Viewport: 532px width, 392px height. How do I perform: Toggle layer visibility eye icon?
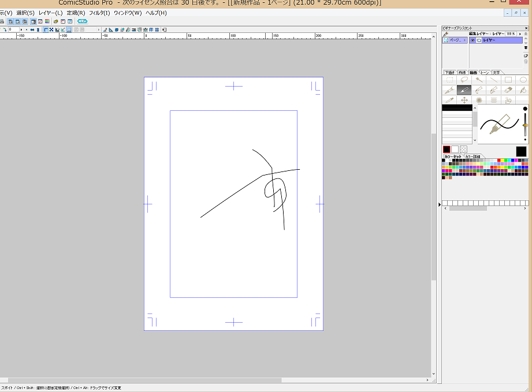tap(473, 40)
